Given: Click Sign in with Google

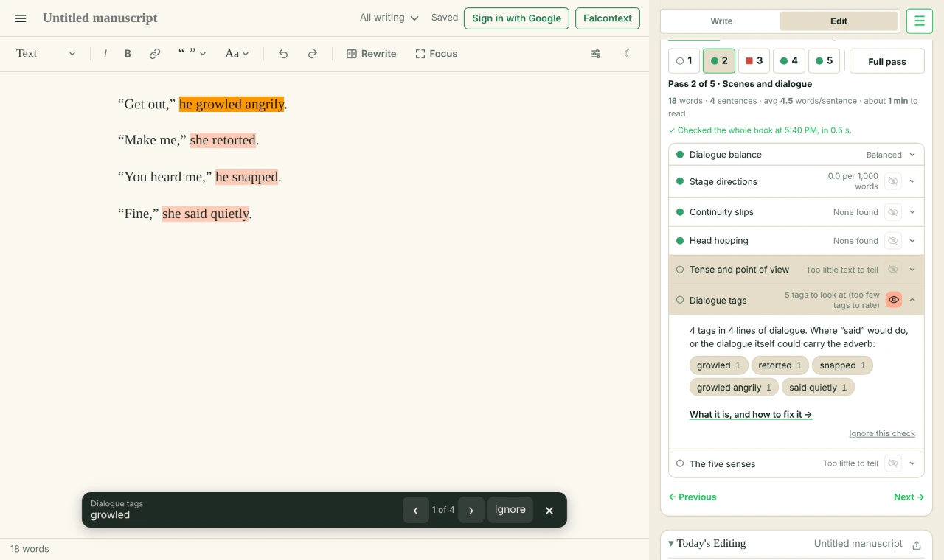Looking at the screenshot, I should (516, 18).
